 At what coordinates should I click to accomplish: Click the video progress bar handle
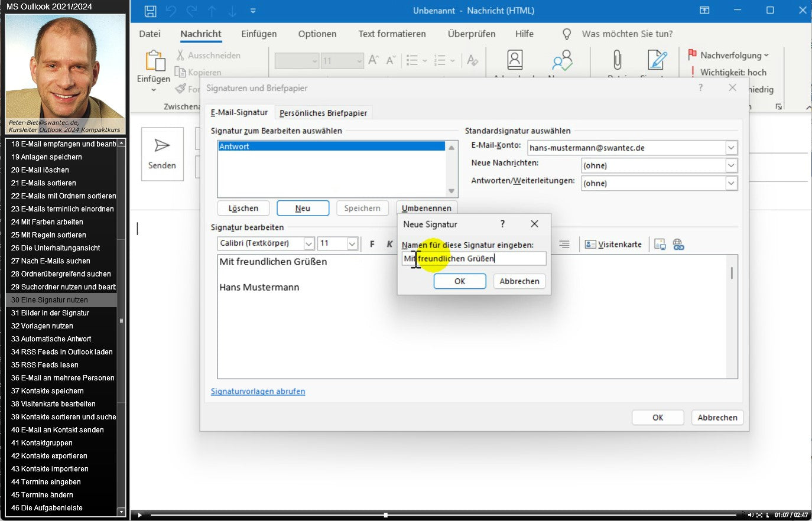point(385,515)
